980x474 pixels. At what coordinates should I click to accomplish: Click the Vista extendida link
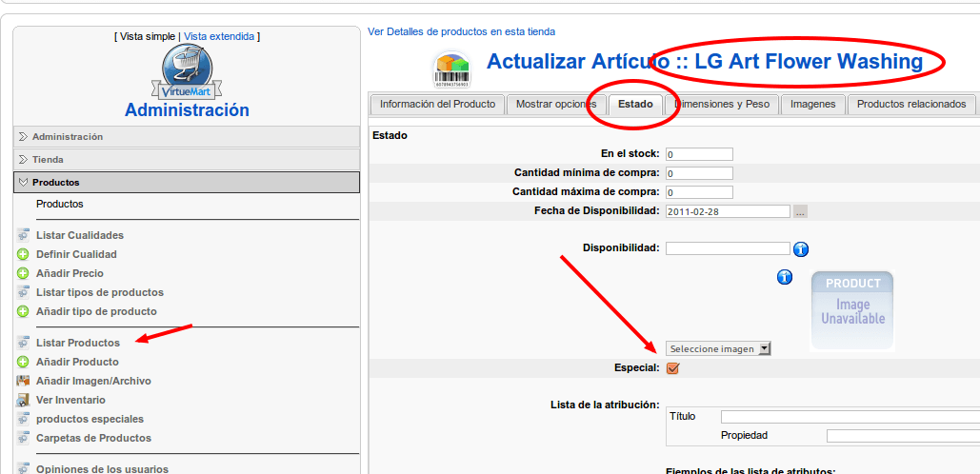[x=219, y=37]
